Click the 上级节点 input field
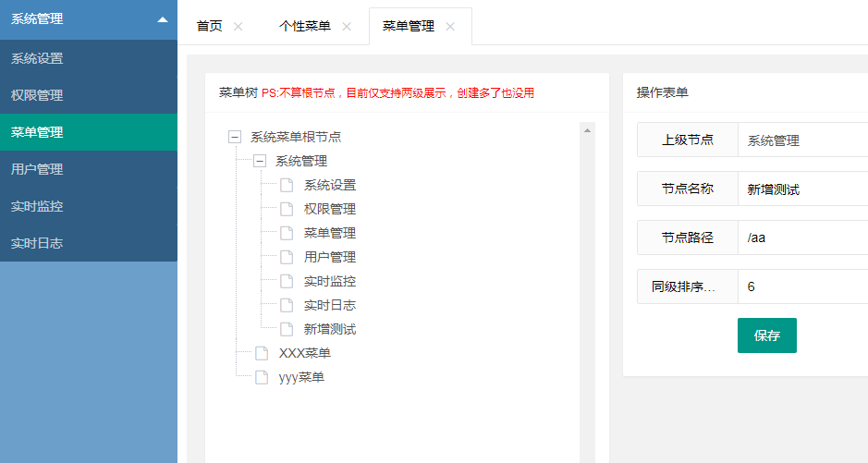 [x=802, y=140]
